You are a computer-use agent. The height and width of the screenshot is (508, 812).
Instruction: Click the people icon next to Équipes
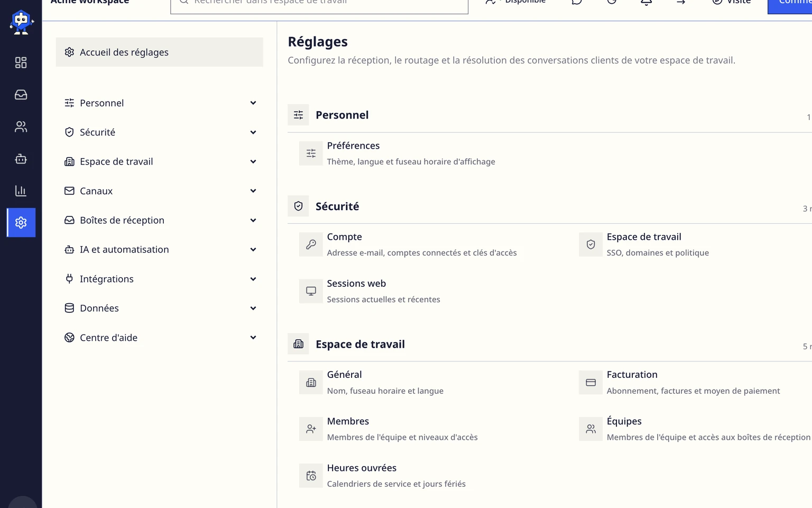pyautogui.click(x=590, y=429)
